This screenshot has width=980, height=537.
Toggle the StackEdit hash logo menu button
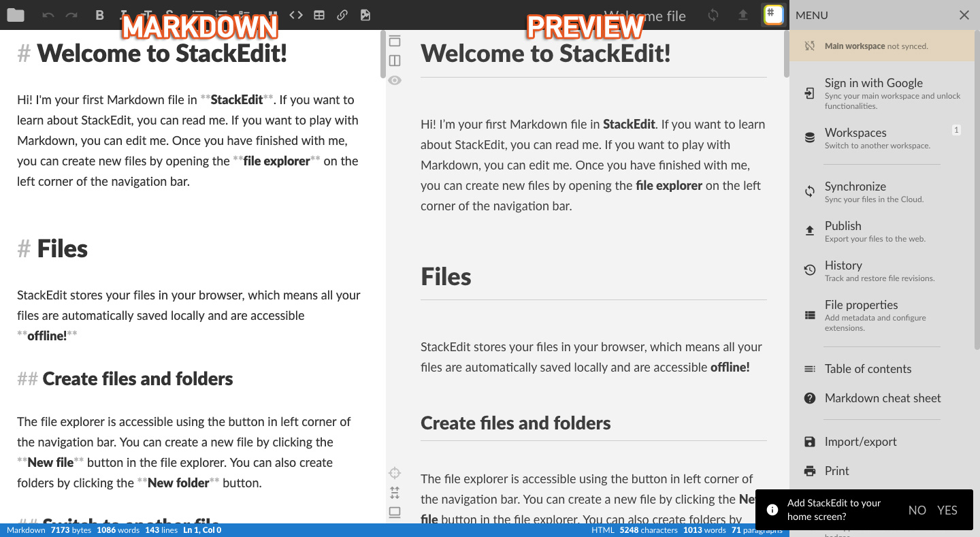(x=773, y=14)
